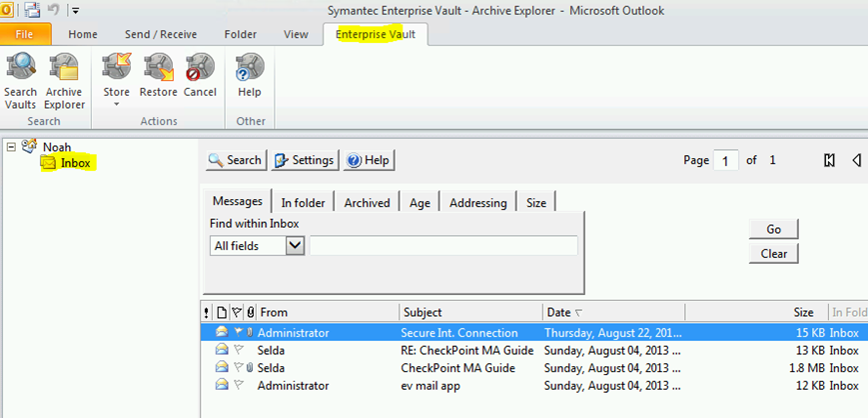
Task: Open Search Vaults in the ribbon
Action: pyautogui.click(x=21, y=82)
